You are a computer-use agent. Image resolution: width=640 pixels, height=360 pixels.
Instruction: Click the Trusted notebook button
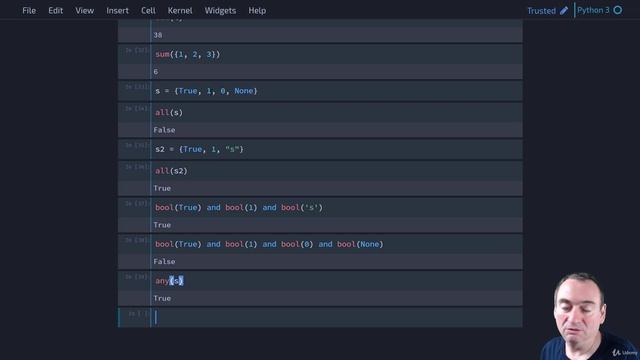(x=541, y=11)
